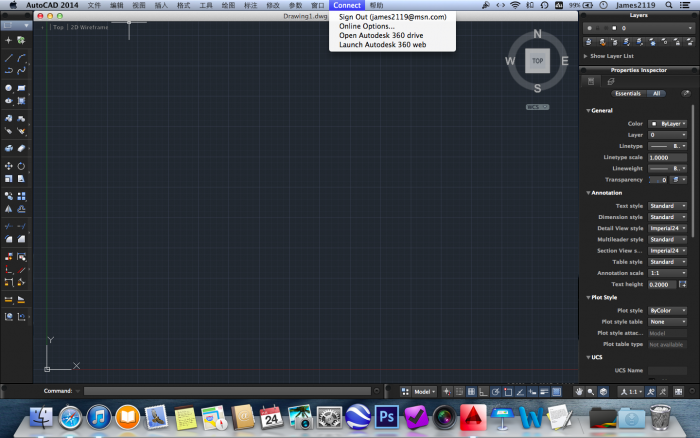Image resolution: width=700 pixels, height=438 pixels.
Task: Select the Mirror tool
Action: point(8,209)
